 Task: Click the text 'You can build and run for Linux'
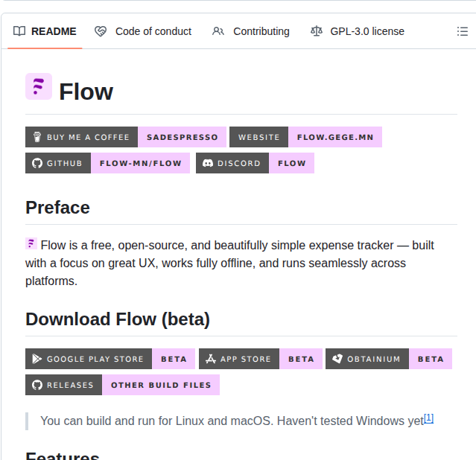coord(123,421)
